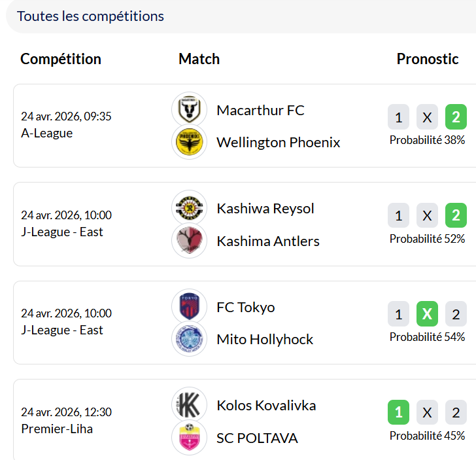Click the Kashima Antlers team name

pyautogui.click(x=268, y=241)
